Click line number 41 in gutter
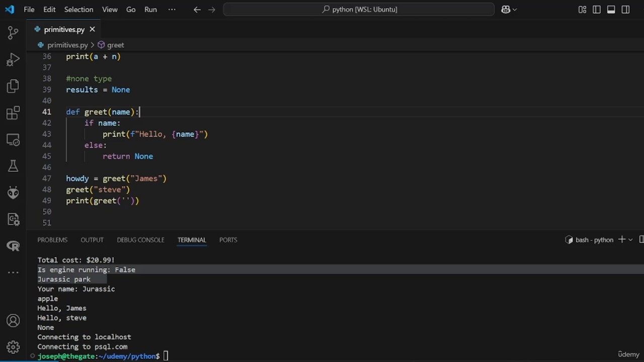 [46, 112]
